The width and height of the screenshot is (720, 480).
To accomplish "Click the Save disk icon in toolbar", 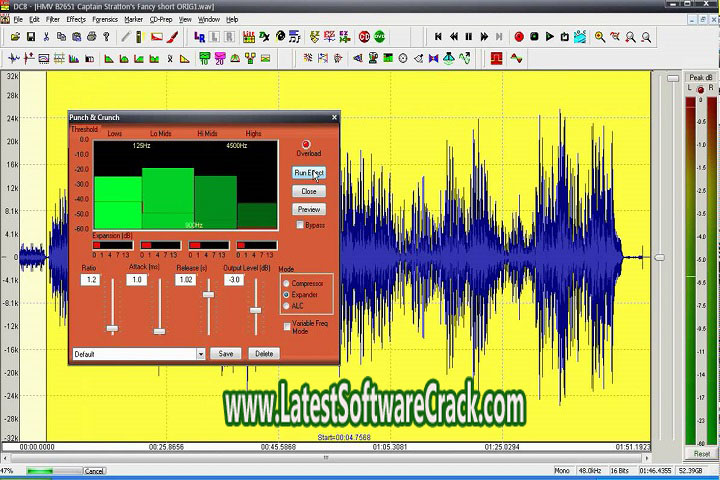I will 32,37.
